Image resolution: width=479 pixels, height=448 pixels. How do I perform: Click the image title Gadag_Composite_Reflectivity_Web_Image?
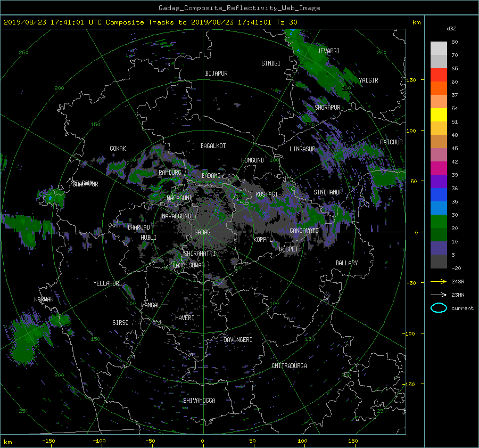click(x=239, y=8)
